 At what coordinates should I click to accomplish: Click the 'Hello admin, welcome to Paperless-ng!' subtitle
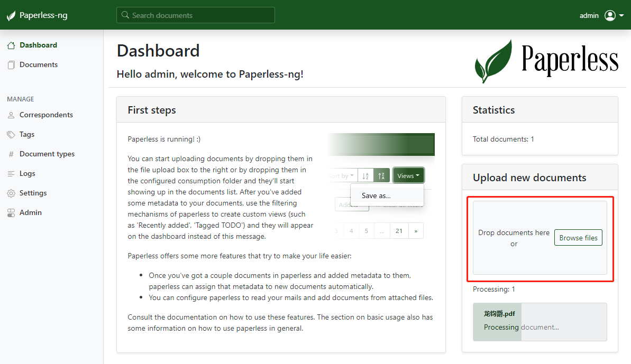(210, 74)
